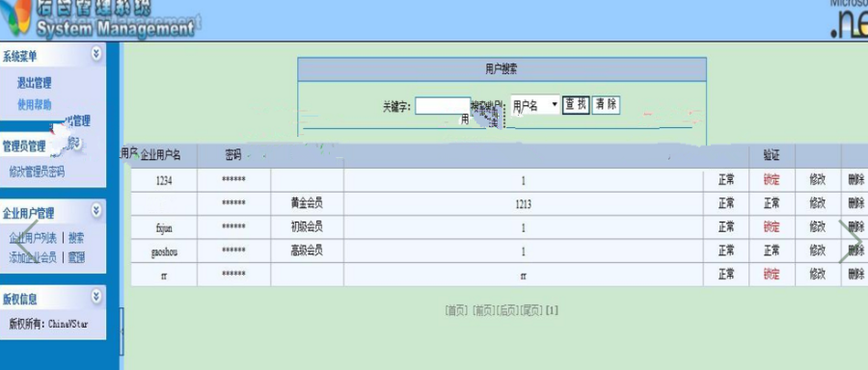Screen dimensions: 868x370
Task: Open 使用帮助 in the sidebar
Action: pos(35,104)
